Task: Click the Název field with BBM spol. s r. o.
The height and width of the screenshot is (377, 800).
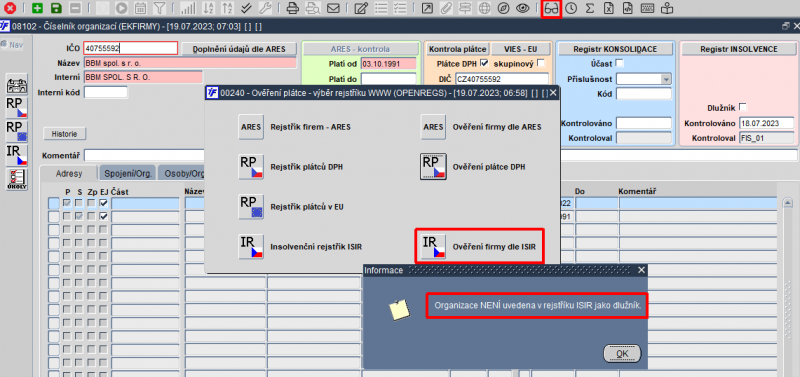Action: tap(190, 63)
